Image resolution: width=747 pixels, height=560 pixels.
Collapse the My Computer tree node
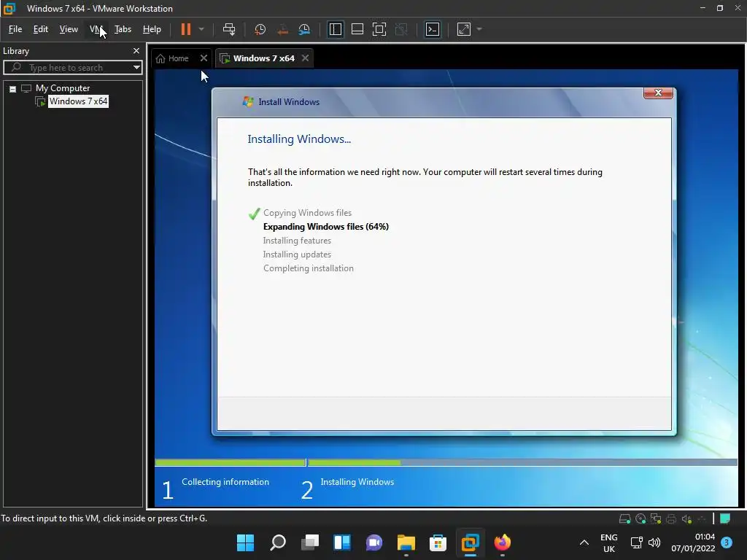tap(13, 88)
